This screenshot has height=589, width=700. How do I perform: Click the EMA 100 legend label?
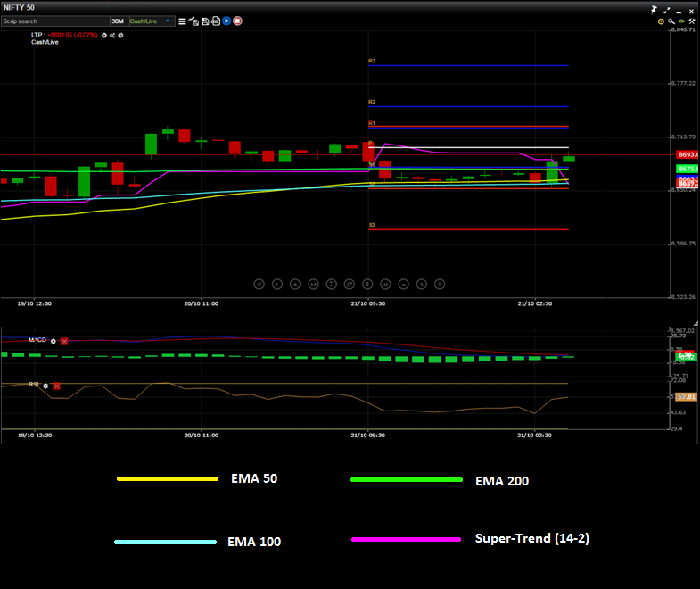(x=254, y=542)
